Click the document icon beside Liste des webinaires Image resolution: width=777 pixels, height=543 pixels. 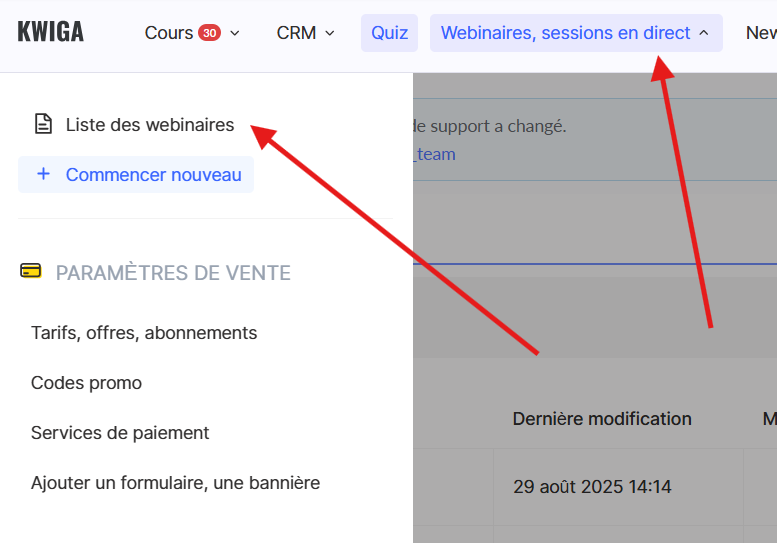coord(43,125)
